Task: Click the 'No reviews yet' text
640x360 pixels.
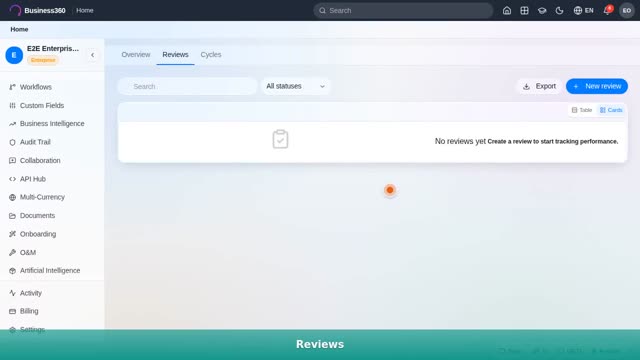Action: coord(460,141)
